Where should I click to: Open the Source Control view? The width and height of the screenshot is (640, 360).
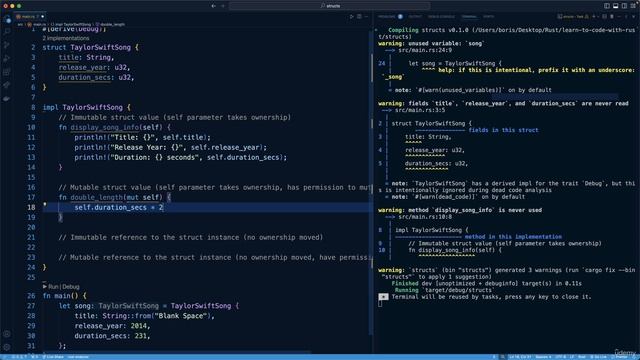click(7, 45)
